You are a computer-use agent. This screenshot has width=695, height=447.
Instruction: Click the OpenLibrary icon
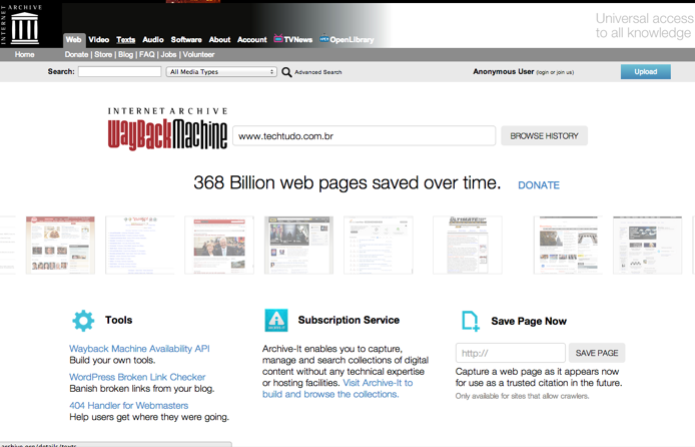click(324, 39)
